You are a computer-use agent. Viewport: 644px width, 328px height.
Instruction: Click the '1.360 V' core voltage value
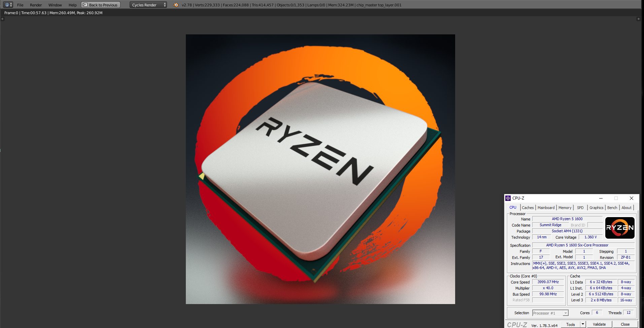[x=590, y=237]
